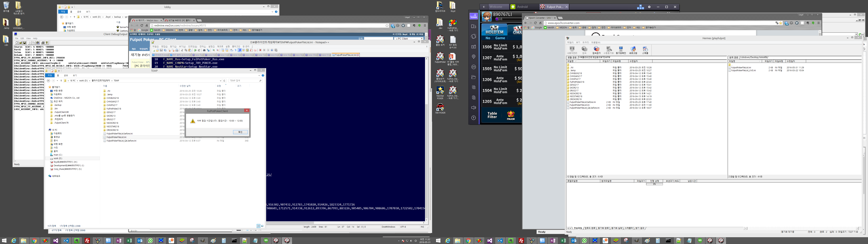Click the Visual Studio icon on right taskbar
868x244 pixels.
(x=490, y=240)
